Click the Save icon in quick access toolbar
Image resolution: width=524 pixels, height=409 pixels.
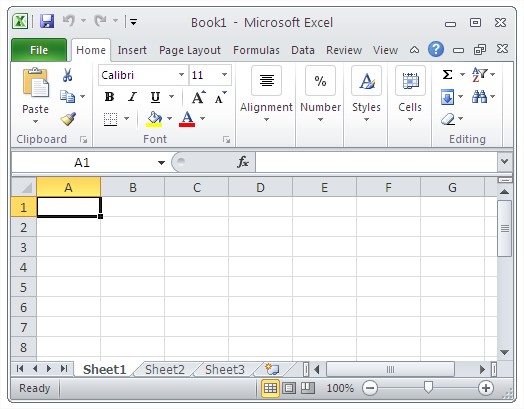(x=47, y=22)
